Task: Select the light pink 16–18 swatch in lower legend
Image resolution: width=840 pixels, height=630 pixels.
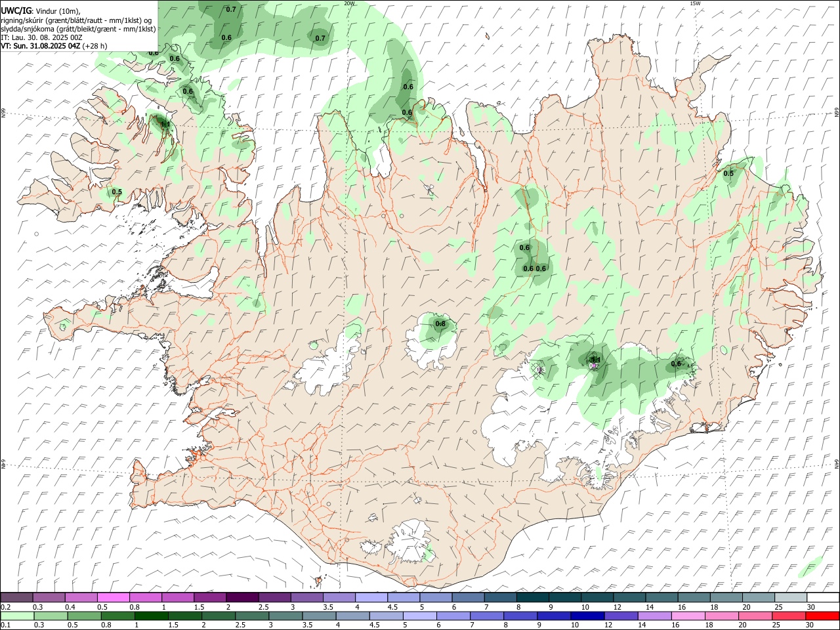Action: tap(688, 616)
